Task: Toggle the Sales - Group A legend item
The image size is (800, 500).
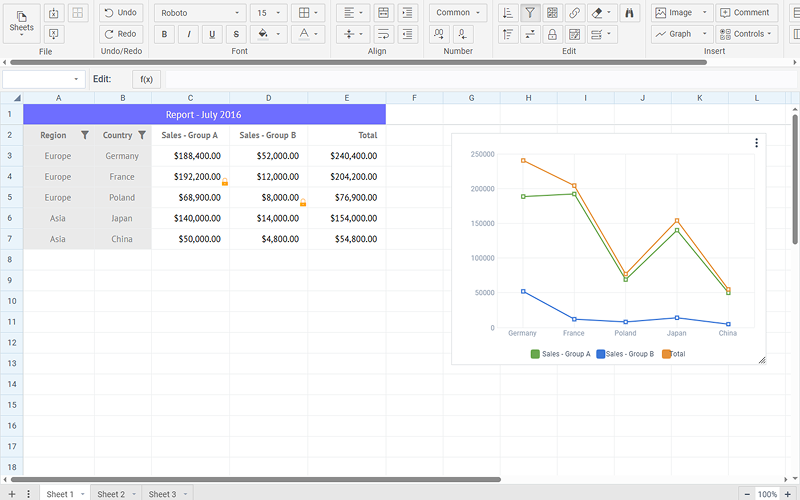Action: coord(560,354)
